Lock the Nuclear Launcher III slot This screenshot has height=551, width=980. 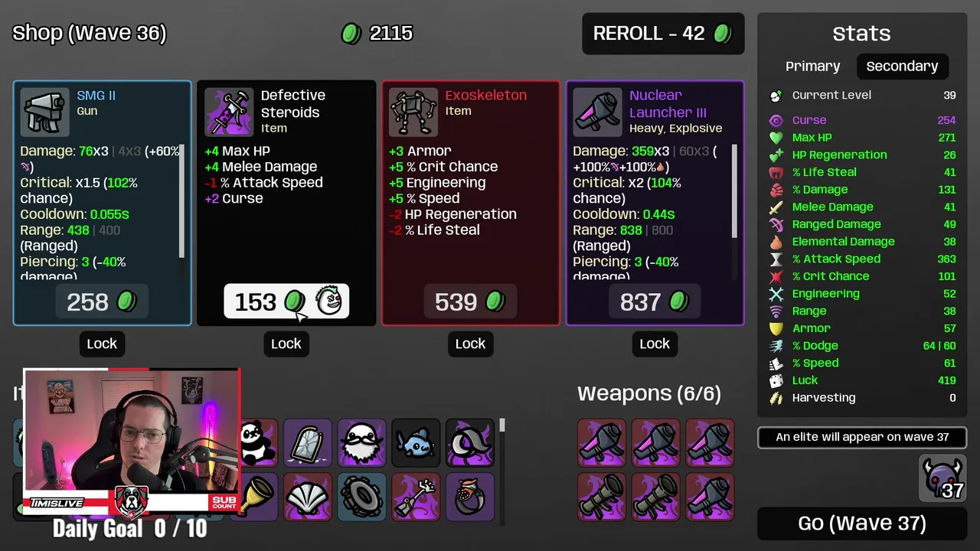coord(655,344)
